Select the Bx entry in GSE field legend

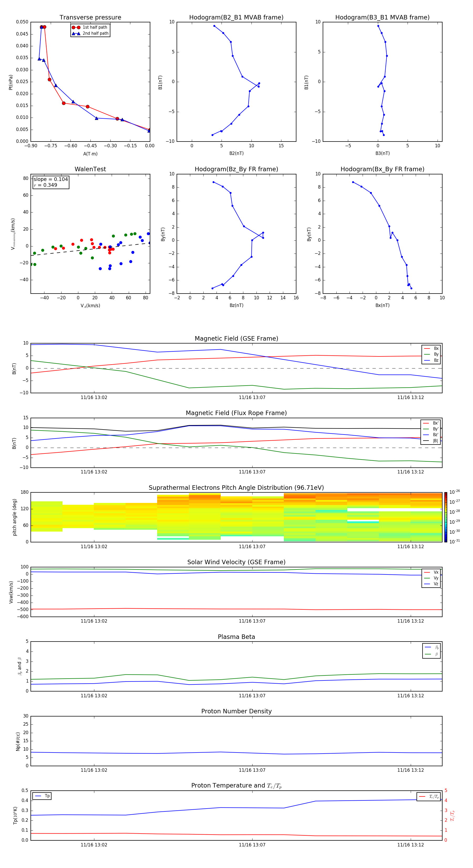click(431, 349)
